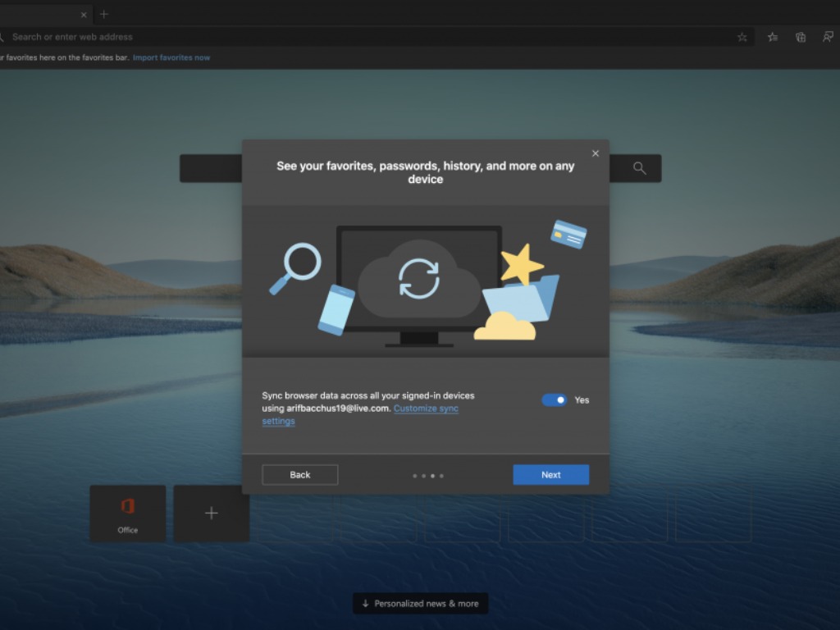Open Customize sync settings link

pyautogui.click(x=426, y=409)
